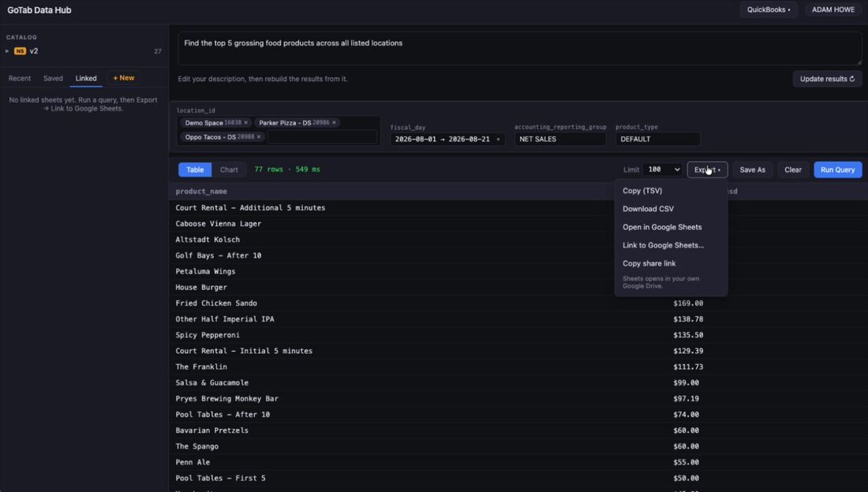Remove the Oppo Tacos - DS location chip
The width and height of the screenshot is (868, 492).
point(259,136)
